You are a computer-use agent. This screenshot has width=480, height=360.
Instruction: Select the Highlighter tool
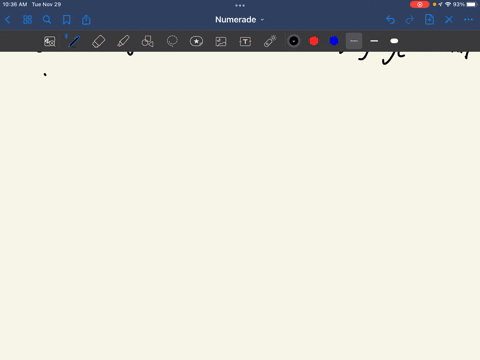pos(123,41)
